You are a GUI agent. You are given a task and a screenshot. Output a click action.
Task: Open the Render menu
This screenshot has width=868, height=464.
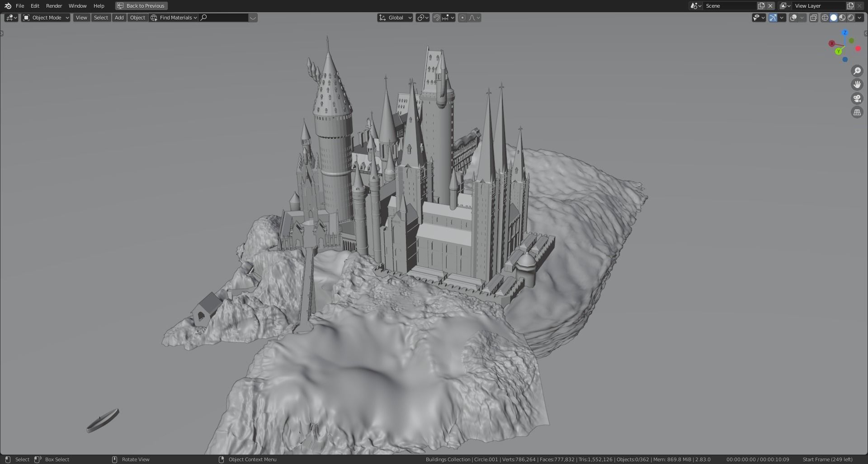click(x=54, y=6)
